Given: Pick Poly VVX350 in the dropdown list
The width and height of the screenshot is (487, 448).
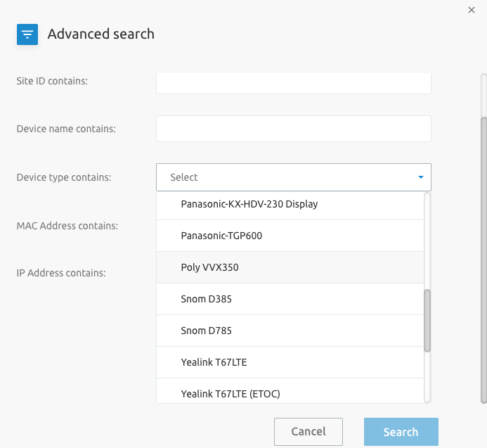Looking at the screenshot, I should [x=290, y=267].
